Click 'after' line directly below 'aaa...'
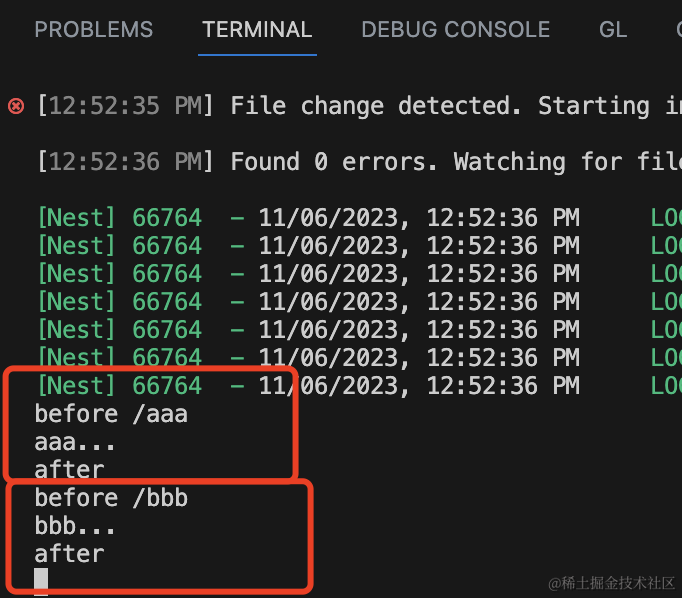This screenshot has height=598, width=682. [69, 469]
